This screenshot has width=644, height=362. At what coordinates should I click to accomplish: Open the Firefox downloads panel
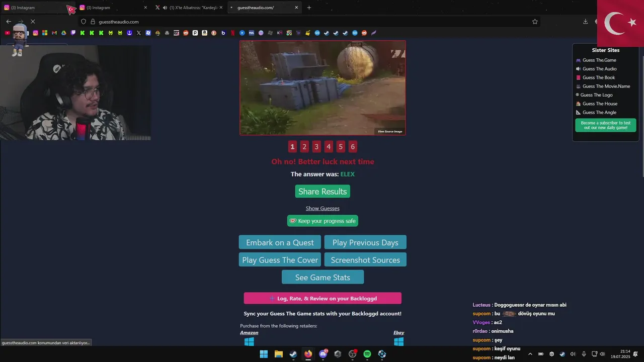(585, 22)
